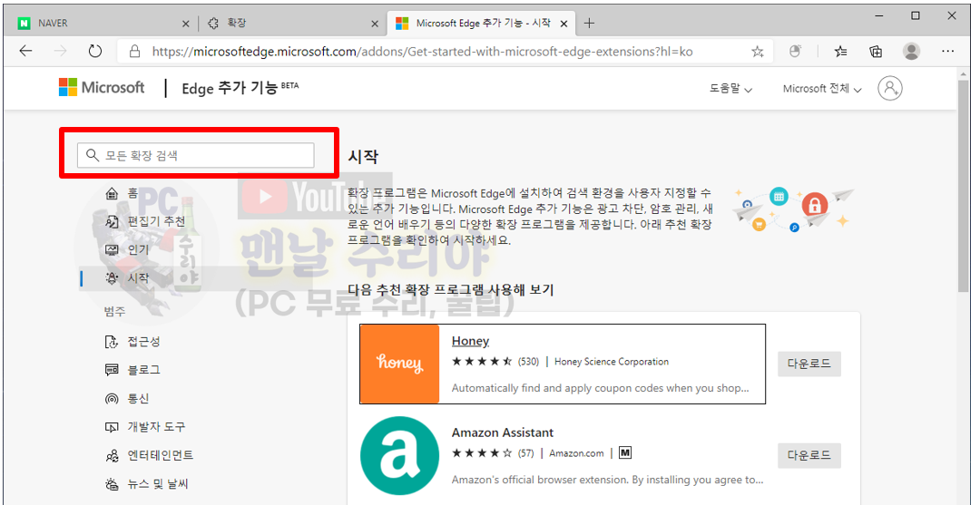This screenshot has height=505, width=980.
Task: Open 편집기 추천 in the sidebar
Action: [145, 221]
